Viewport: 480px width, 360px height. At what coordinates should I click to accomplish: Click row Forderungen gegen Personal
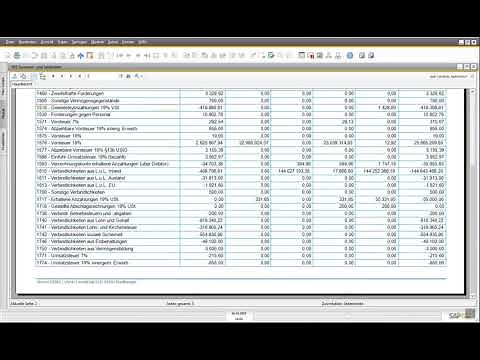tap(241, 115)
